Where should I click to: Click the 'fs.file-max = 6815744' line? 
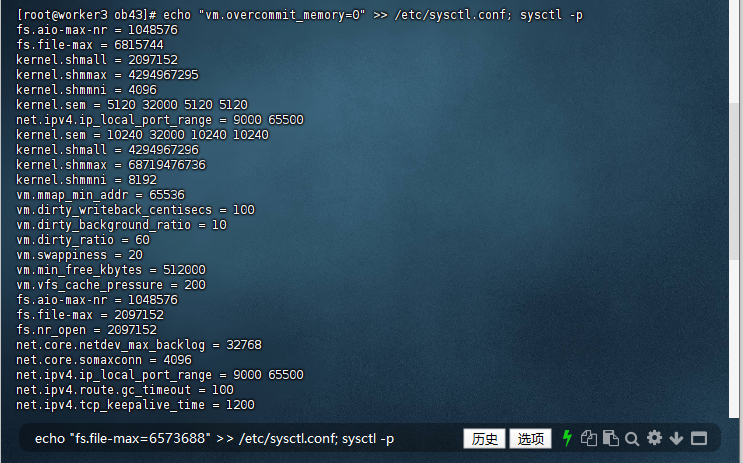point(90,45)
